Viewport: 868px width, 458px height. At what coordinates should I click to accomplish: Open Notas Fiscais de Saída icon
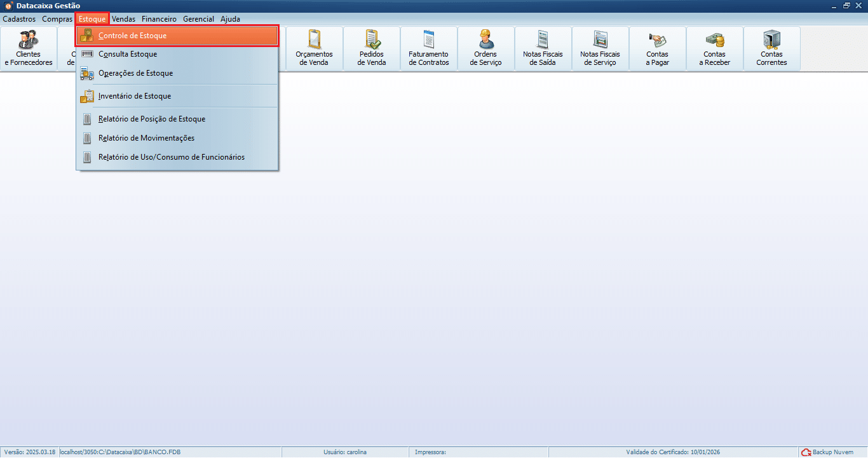[x=543, y=48]
